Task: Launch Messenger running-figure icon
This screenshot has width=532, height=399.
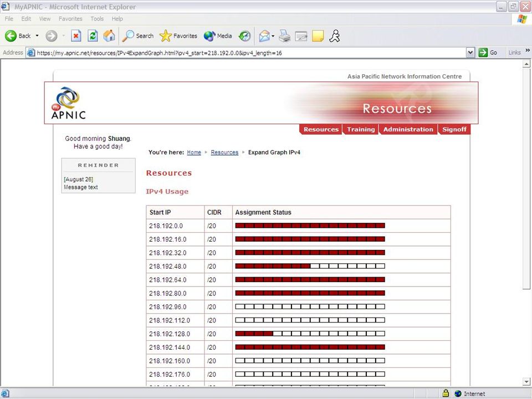Action: [x=335, y=36]
